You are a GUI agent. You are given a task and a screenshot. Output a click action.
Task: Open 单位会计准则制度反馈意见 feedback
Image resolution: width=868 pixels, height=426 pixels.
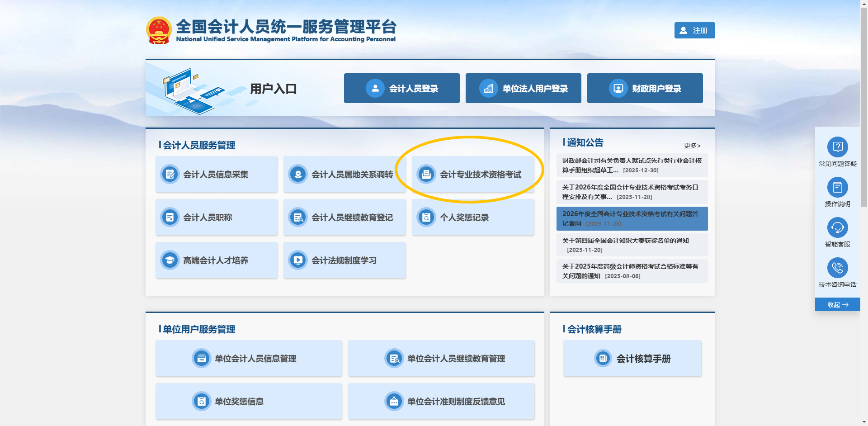click(441, 402)
